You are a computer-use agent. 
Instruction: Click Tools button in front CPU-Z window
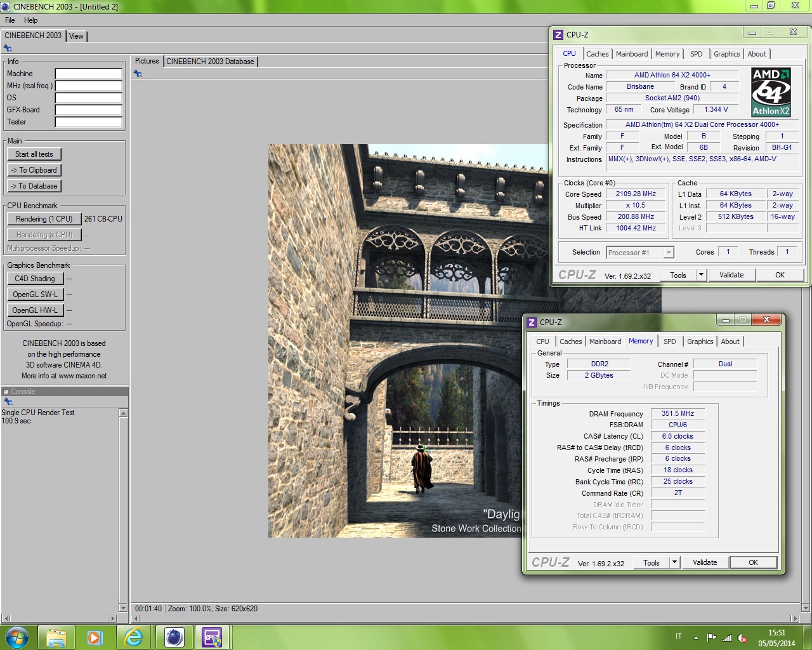pyautogui.click(x=652, y=562)
